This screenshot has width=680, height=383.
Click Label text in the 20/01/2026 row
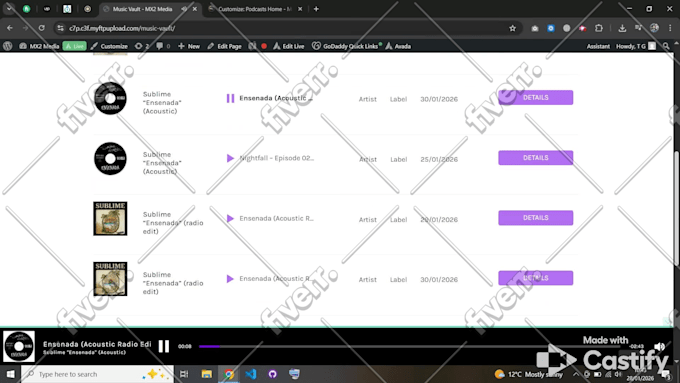(x=399, y=219)
